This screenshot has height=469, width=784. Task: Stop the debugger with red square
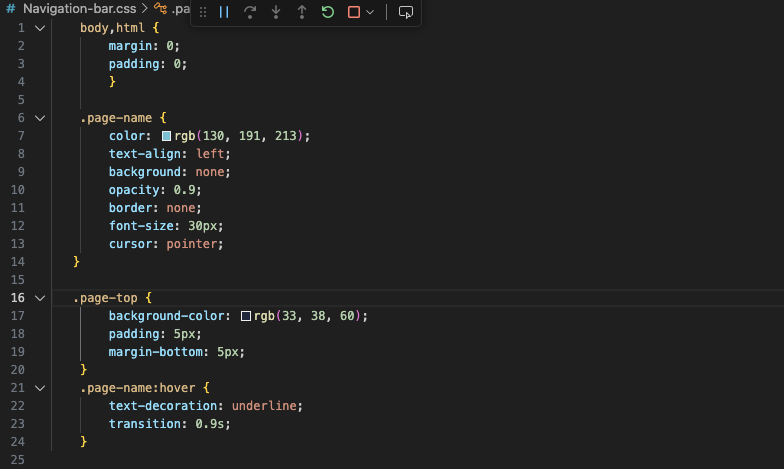click(x=353, y=12)
